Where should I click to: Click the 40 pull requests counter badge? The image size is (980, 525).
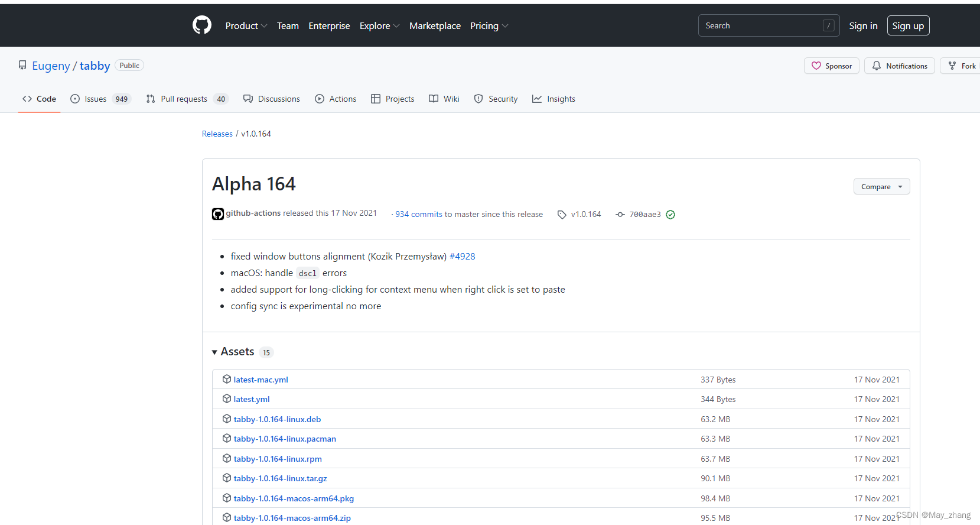pos(221,99)
